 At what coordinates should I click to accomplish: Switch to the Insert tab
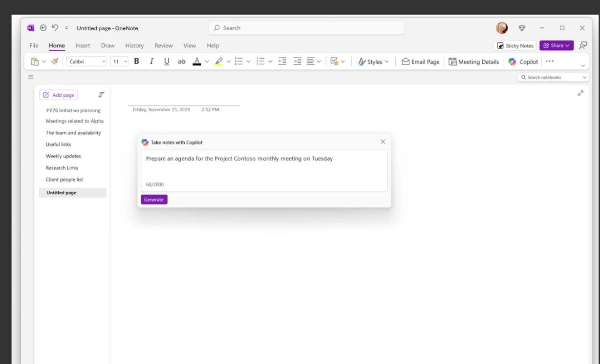point(83,45)
